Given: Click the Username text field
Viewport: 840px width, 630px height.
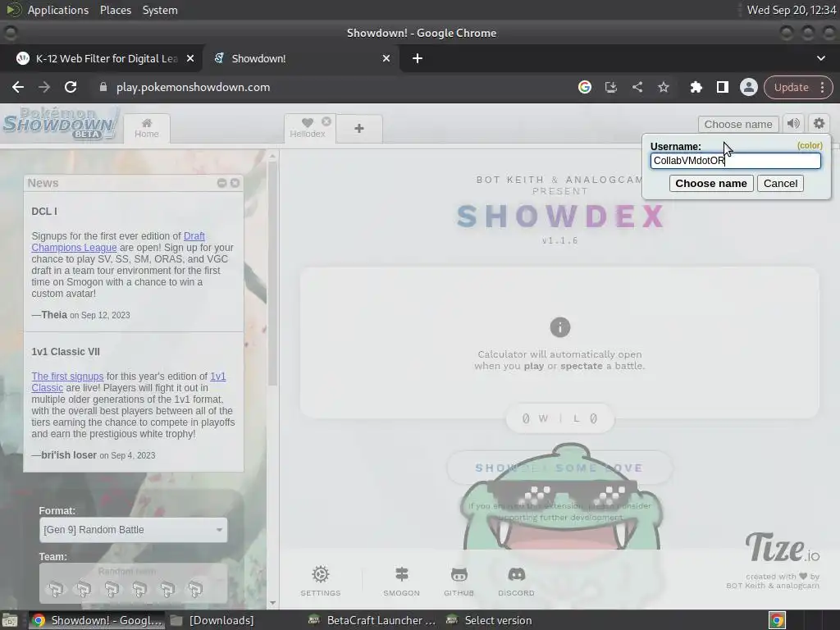Looking at the screenshot, I should pos(735,161).
